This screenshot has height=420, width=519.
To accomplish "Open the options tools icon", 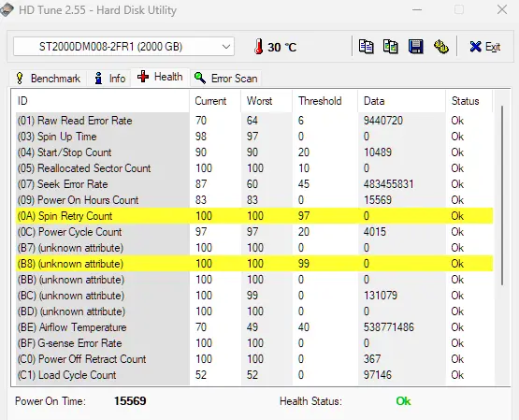I will click(x=440, y=47).
